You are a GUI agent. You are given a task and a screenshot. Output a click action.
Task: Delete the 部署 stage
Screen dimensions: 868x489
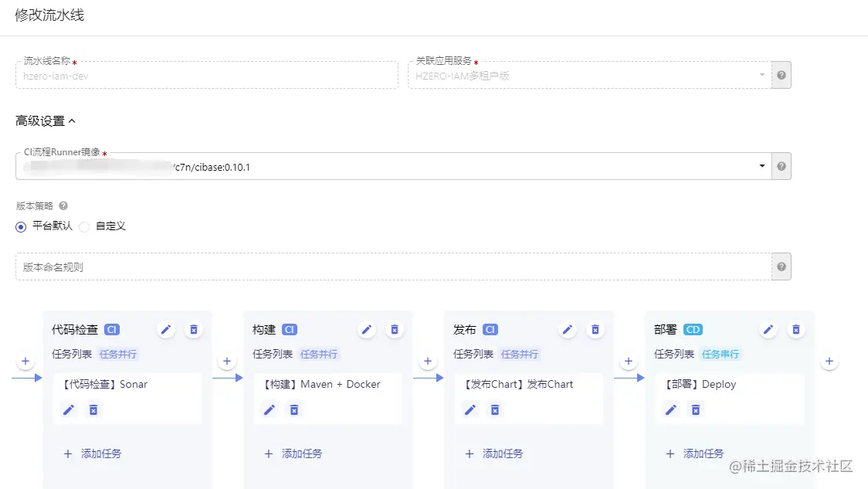(x=796, y=330)
